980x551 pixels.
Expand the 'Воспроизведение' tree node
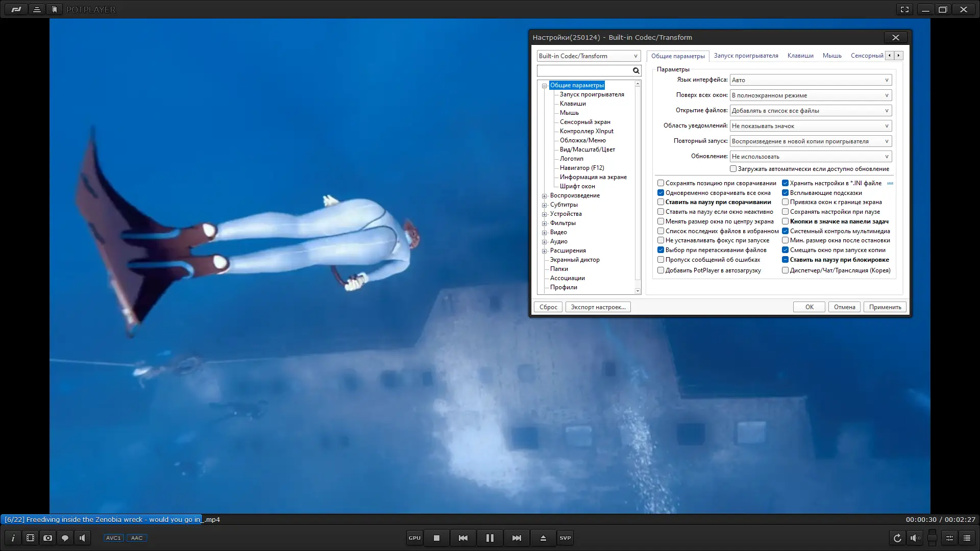545,196
